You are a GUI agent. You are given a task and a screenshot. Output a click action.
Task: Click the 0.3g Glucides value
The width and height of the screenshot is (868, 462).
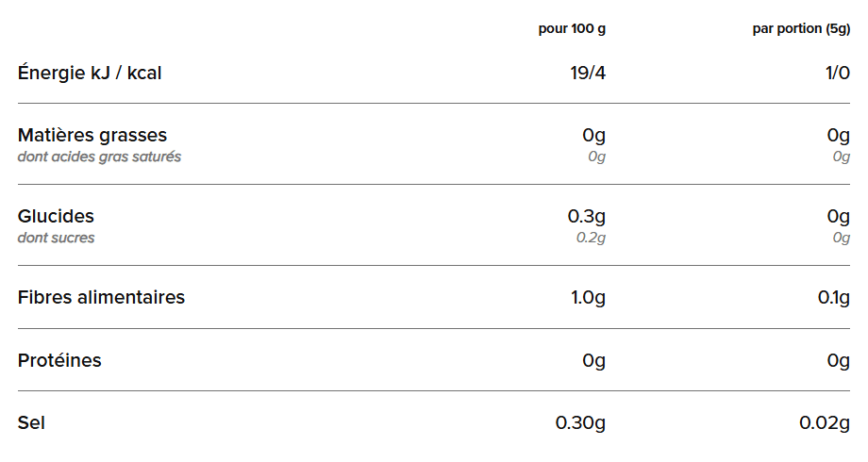pos(586,217)
